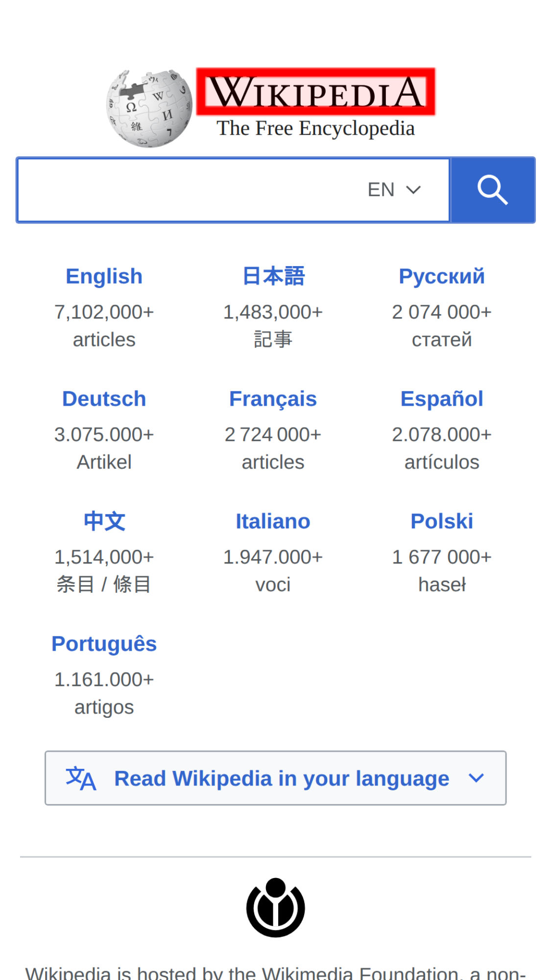Open the EN search language dropdown
This screenshot has width=551, height=980.
pyautogui.click(x=393, y=190)
